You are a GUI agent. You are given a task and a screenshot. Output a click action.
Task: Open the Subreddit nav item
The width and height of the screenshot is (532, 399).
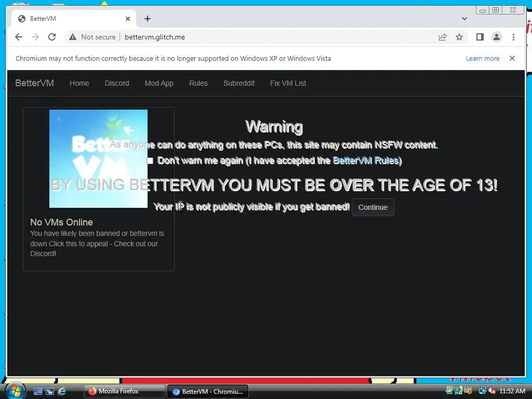tap(239, 83)
